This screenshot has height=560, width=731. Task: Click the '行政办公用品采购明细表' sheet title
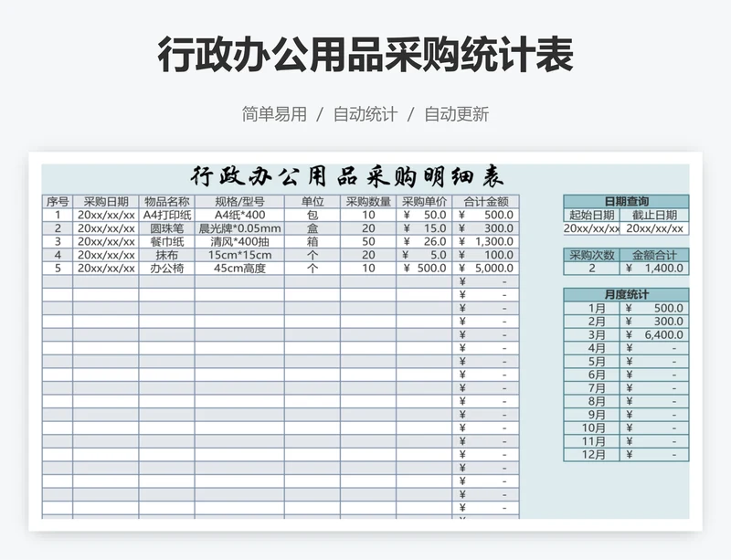[347, 177]
